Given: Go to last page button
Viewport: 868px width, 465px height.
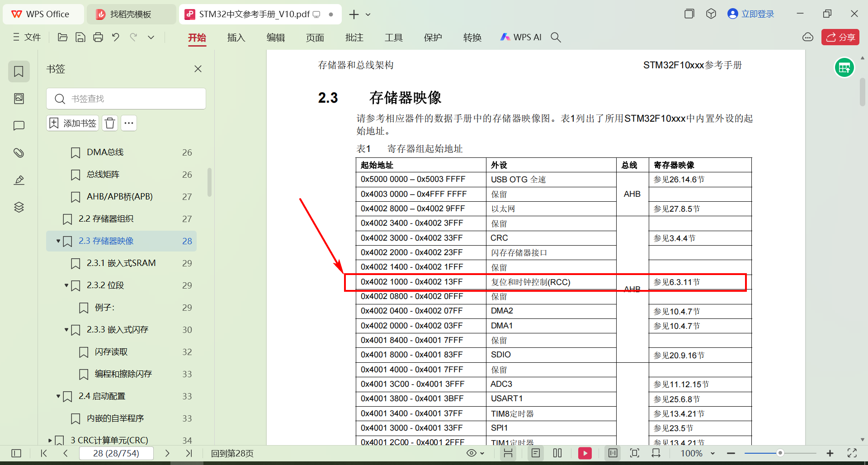Looking at the screenshot, I should pos(189,453).
